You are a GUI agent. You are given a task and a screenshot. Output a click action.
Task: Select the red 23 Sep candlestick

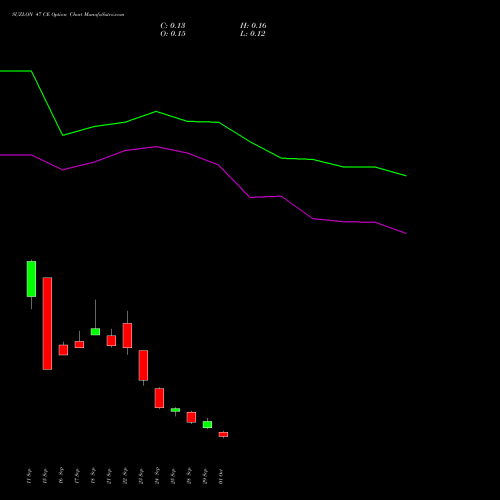143,365
